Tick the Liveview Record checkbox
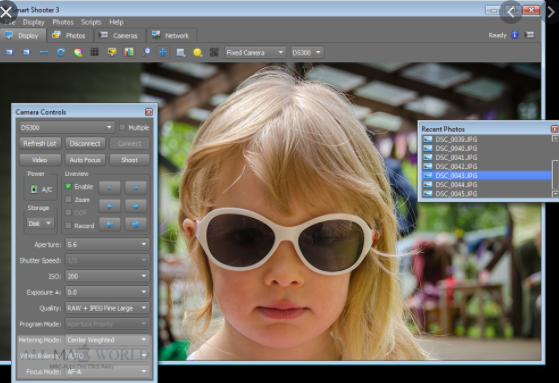This screenshot has width=559, height=383. [68, 225]
